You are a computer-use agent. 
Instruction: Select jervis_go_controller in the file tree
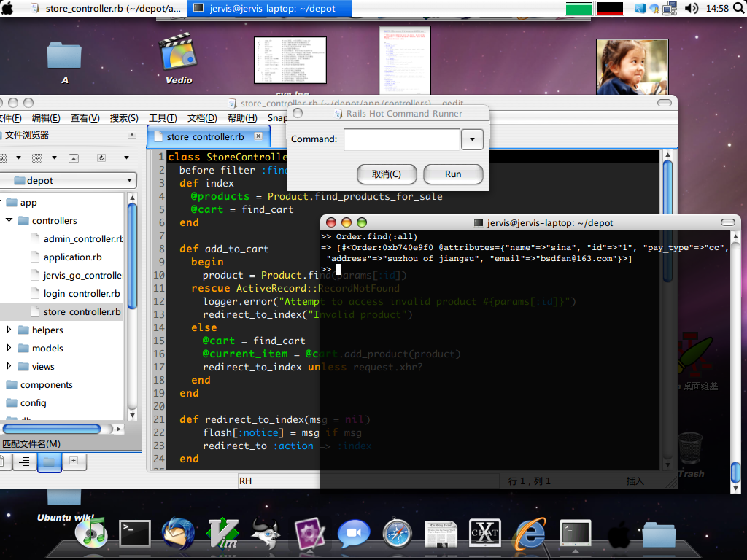coord(76,275)
